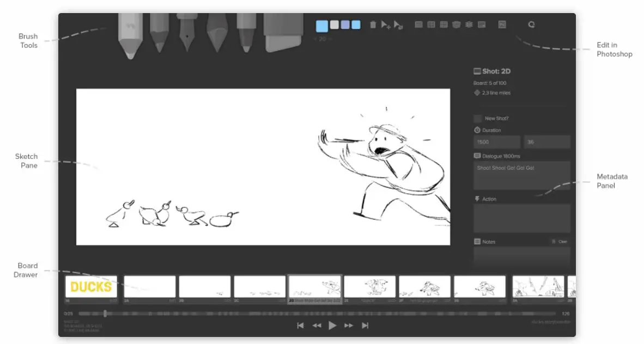Activate the move selection arrow tool
This screenshot has width=644, height=344.
click(x=386, y=24)
